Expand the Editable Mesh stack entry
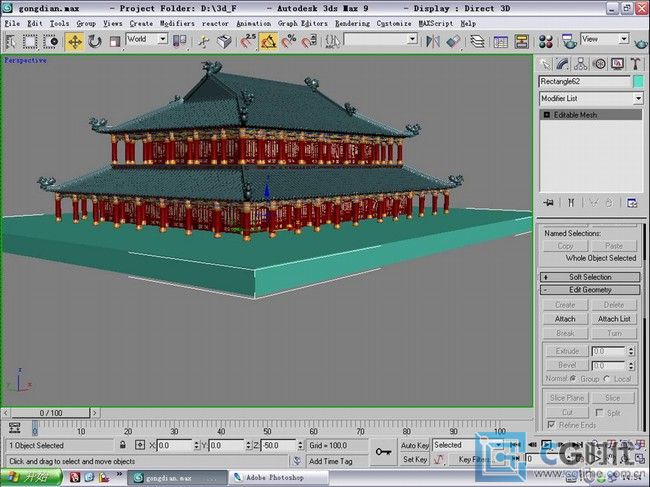This screenshot has width=650, height=487. tap(546, 115)
